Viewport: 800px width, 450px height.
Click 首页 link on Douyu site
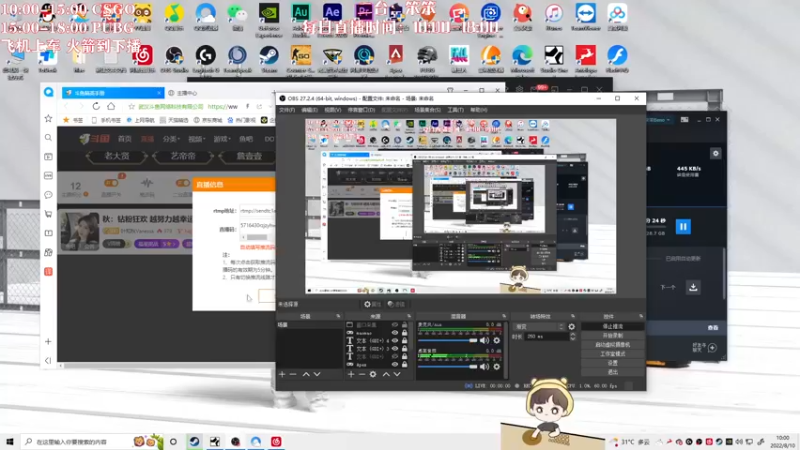(124, 139)
